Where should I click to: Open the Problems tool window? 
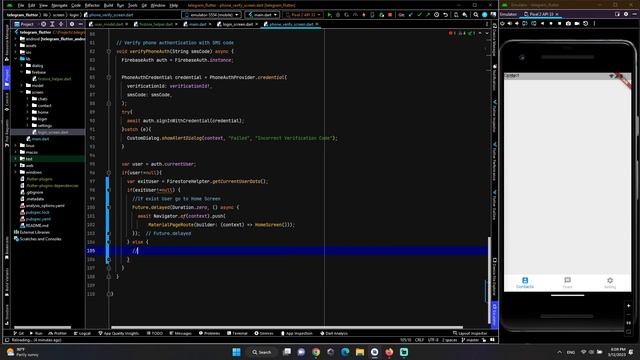tap(209, 333)
